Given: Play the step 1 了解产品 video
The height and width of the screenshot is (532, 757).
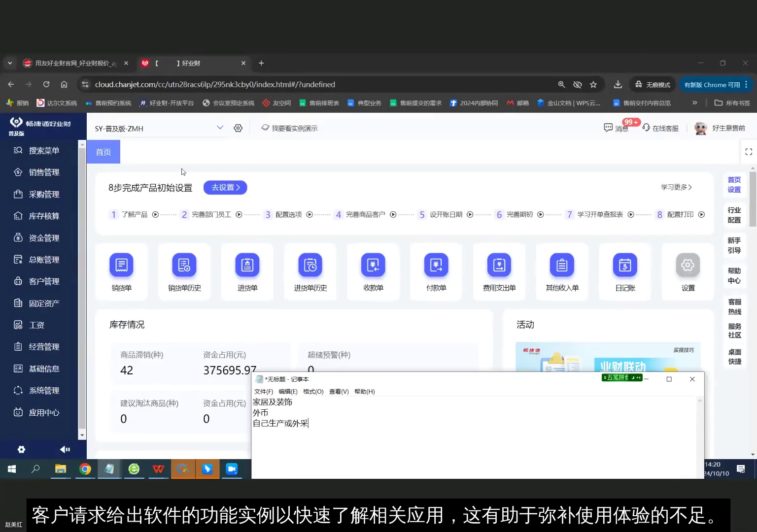Looking at the screenshot, I should 155,215.
